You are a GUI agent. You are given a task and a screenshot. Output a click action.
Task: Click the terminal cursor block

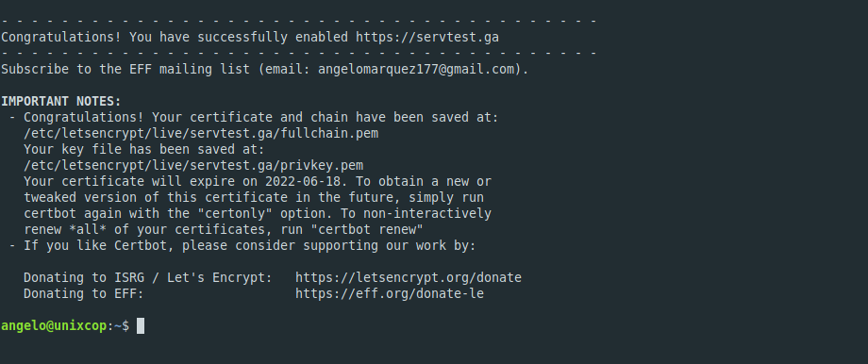tap(141, 326)
